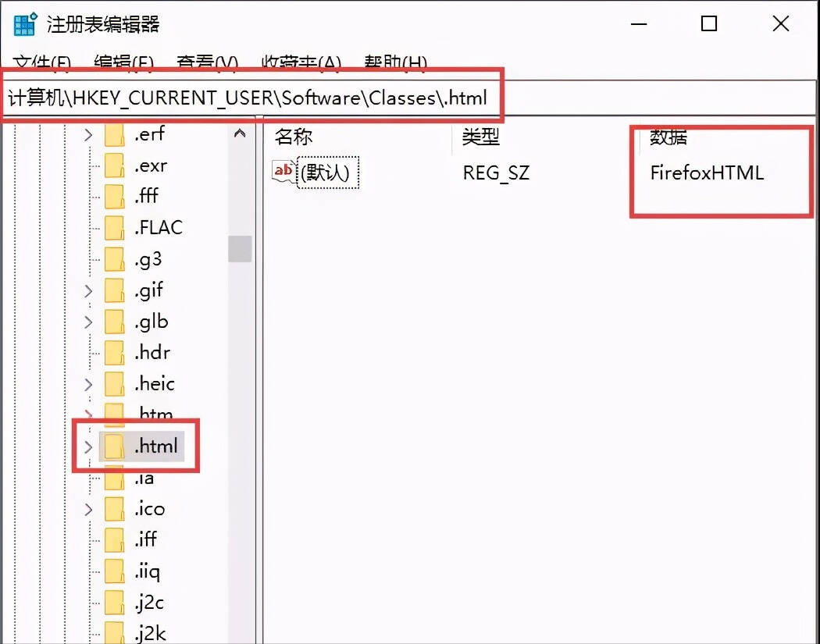Screen dimensions: 820x644
Task: Select the (默认) value entry
Action: [328, 172]
